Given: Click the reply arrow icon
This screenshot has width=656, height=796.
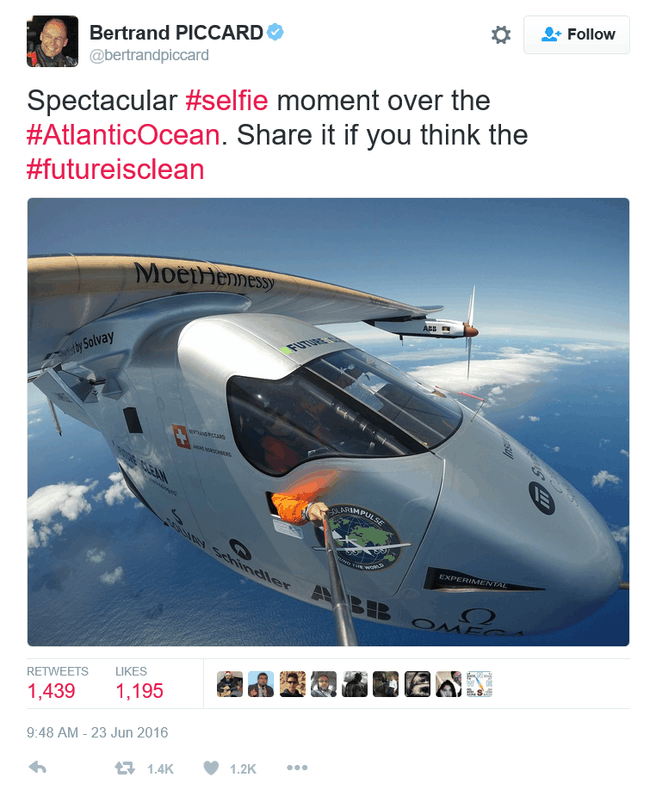Looking at the screenshot, I should click(x=38, y=768).
